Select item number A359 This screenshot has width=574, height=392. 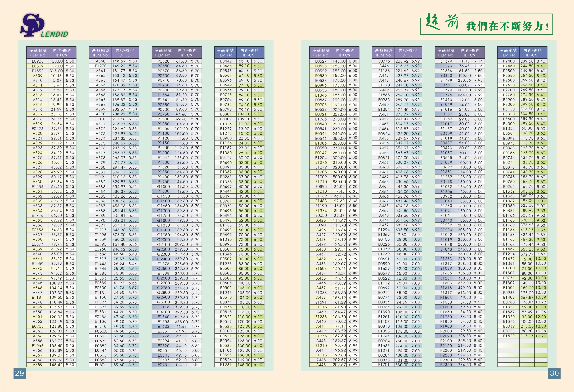[x=37, y=365]
